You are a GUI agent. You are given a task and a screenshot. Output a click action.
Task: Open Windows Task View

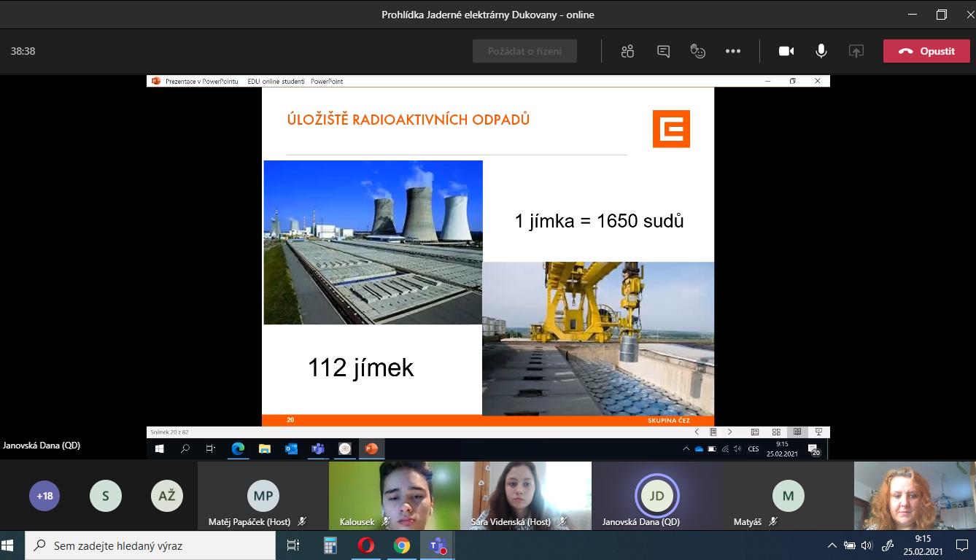[x=293, y=545]
